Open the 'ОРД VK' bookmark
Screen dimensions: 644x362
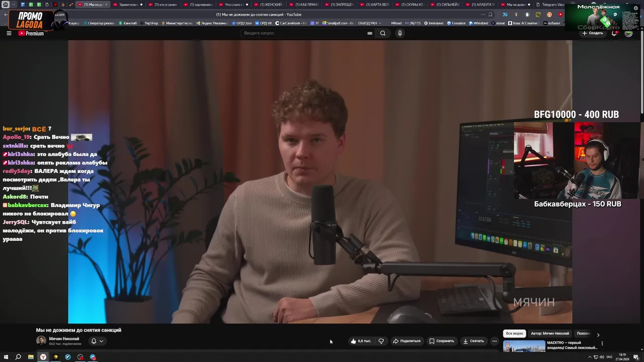(x=264, y=23)
